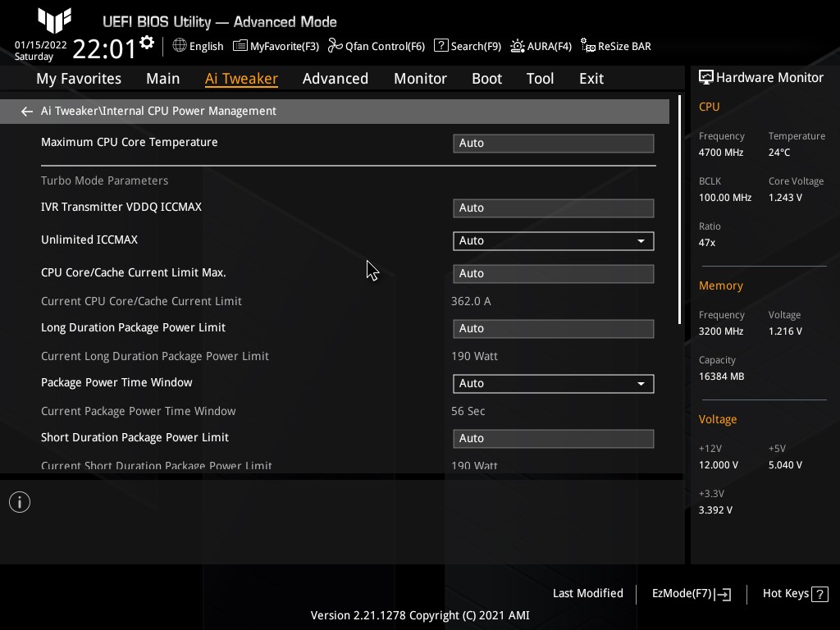Screen dimensions: 840x630
Task: Click the settings gear next to the clock
Action: pos(147,43)
